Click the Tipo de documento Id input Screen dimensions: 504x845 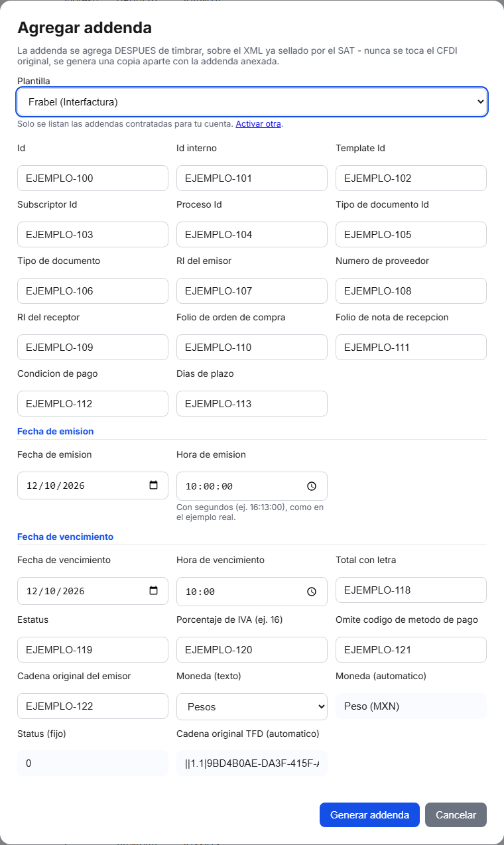click(x=411, y=235)
